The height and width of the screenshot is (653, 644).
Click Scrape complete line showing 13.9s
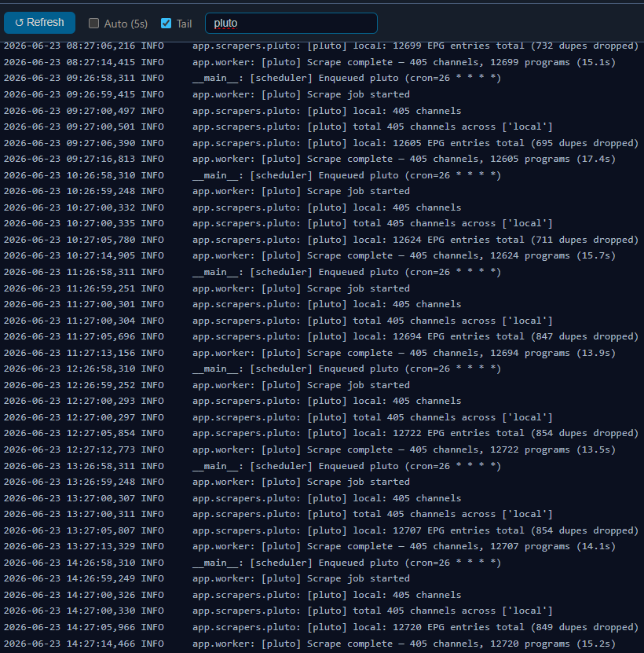coord(309,353)
